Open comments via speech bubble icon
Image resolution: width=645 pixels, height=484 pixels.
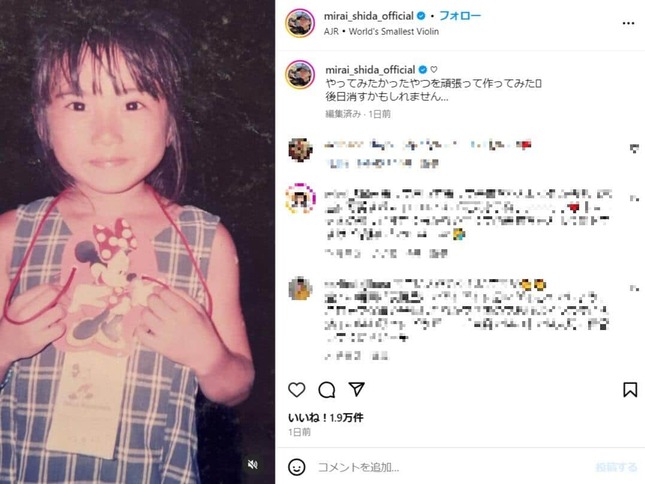pyautogui.click(x=327, y=390)
